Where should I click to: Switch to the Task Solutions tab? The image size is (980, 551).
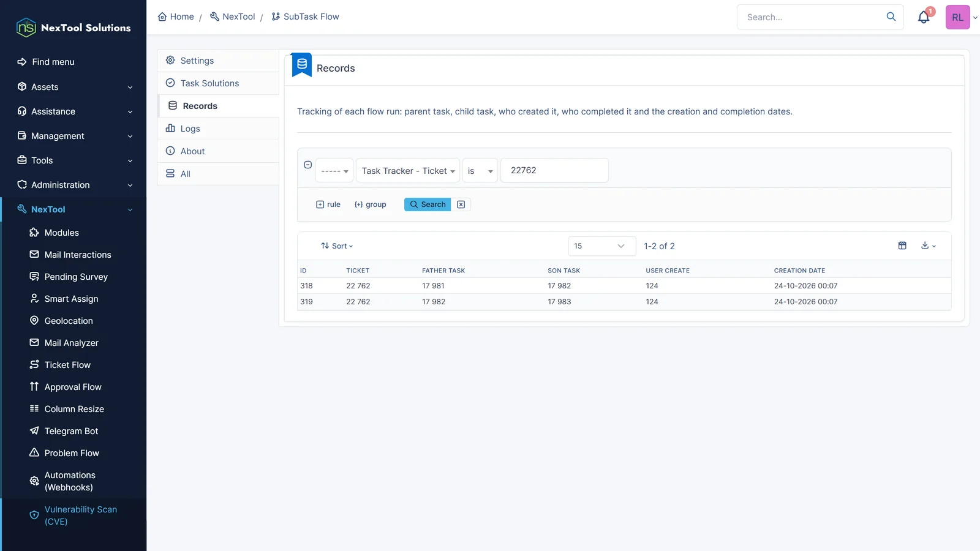218,83
